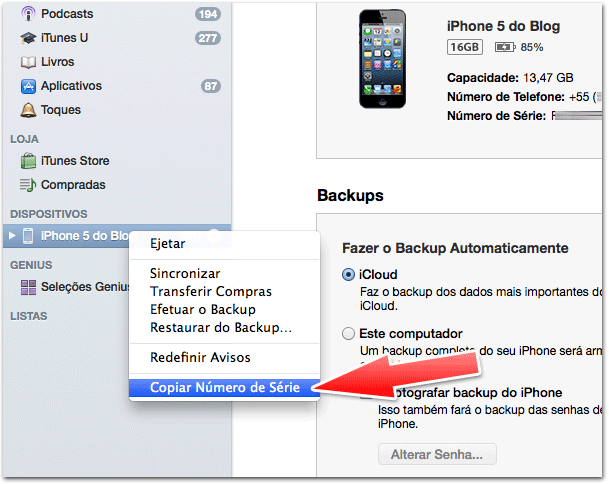Screen dimensions: 609x484
Task: Click the iTunes U graduation cap icon
Action: tap(28, 38)
